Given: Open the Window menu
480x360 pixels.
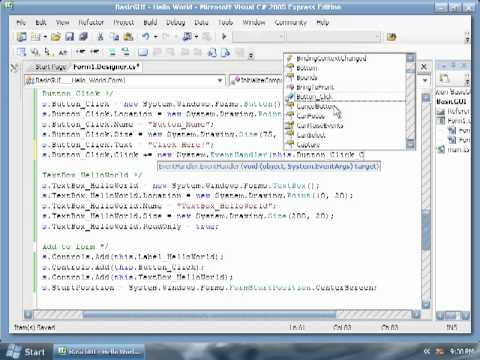Looking at the screenshot, I should tap(254, 22).
